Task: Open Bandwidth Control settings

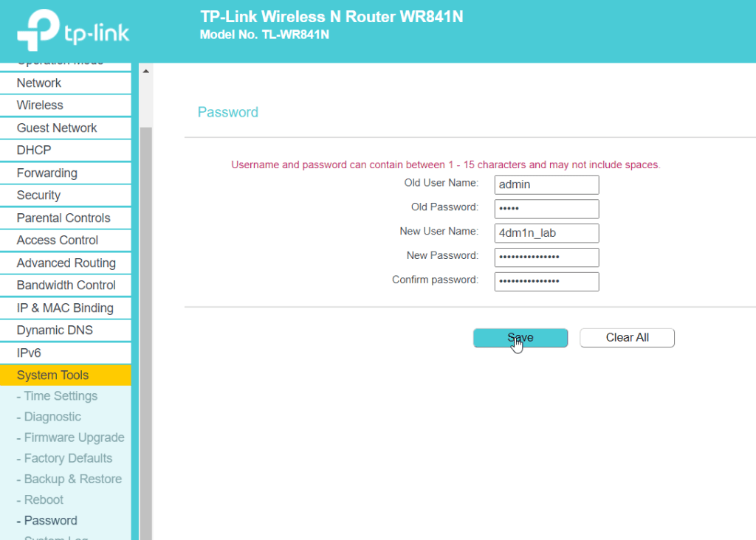Action: (x=66, y=285)
